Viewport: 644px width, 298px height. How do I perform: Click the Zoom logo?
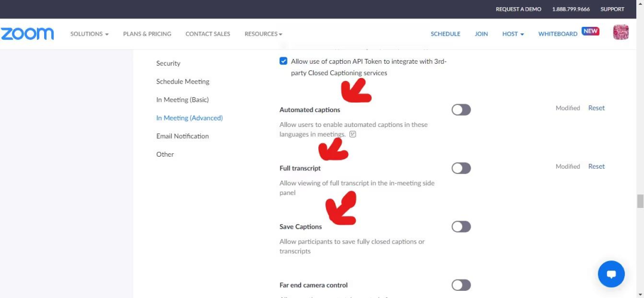(x=27, y=33)
